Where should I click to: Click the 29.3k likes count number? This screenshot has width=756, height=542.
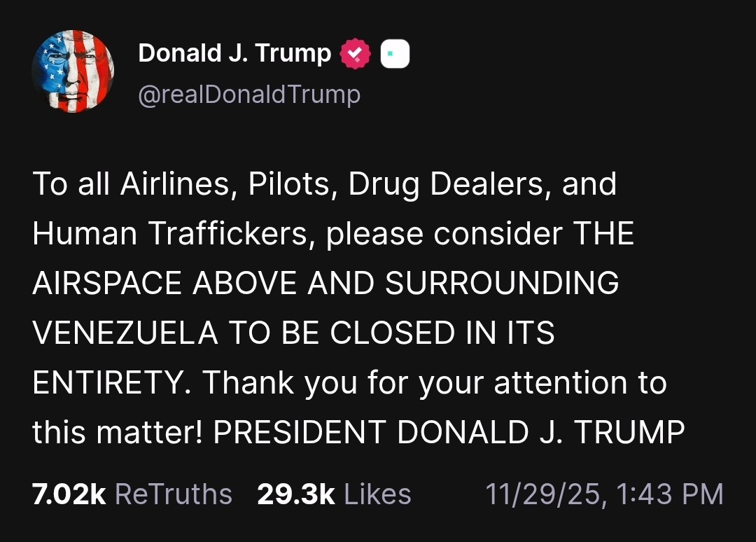(x=296, y=494)
